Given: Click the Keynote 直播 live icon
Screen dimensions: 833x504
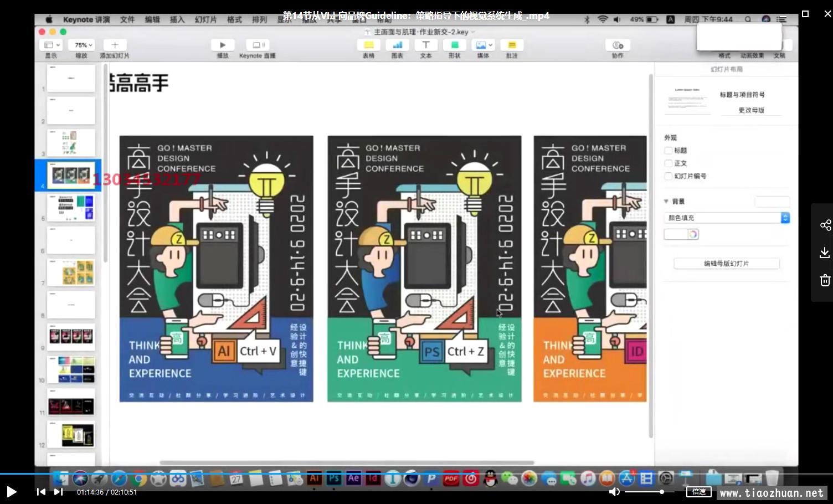Looking at the screenshot, I should [258, 45].
